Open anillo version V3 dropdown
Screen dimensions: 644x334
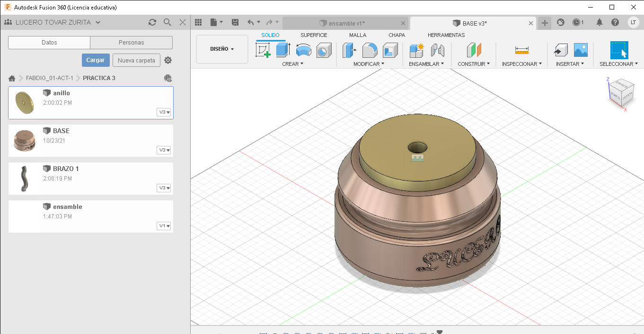(164, 112)
